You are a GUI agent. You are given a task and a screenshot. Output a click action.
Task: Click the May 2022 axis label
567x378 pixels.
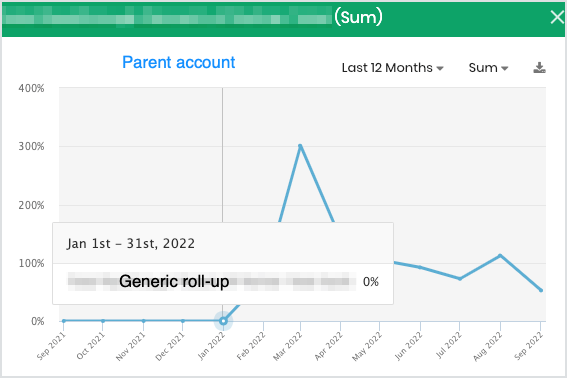pos(367,346)
